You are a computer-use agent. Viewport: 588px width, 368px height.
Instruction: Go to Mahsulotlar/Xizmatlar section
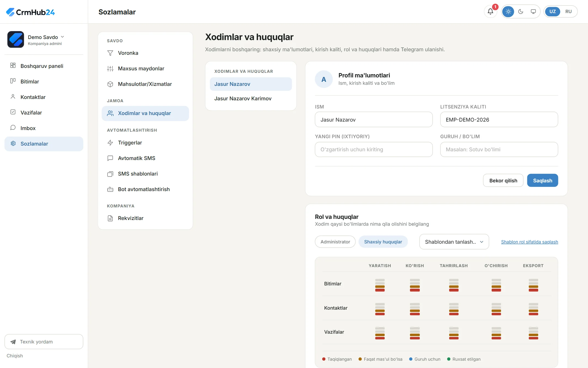(145, 84)
